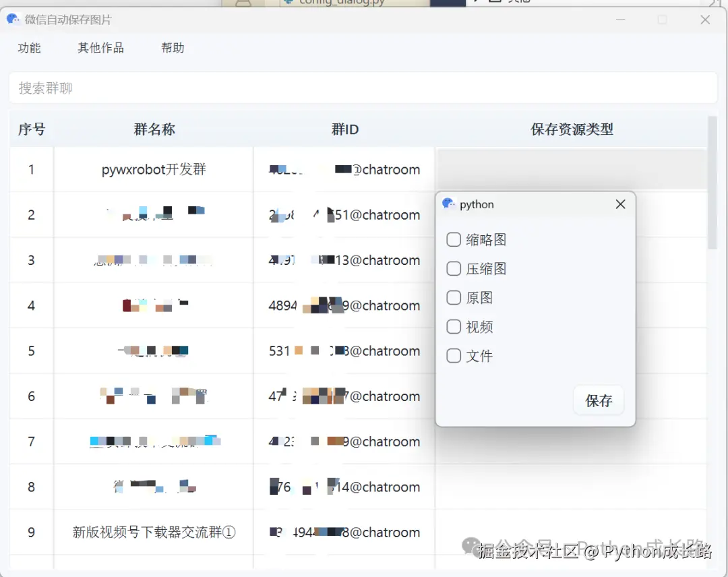Minimize the 微信自动保存图片 window

pyautogui.click(x=620, y=20)
